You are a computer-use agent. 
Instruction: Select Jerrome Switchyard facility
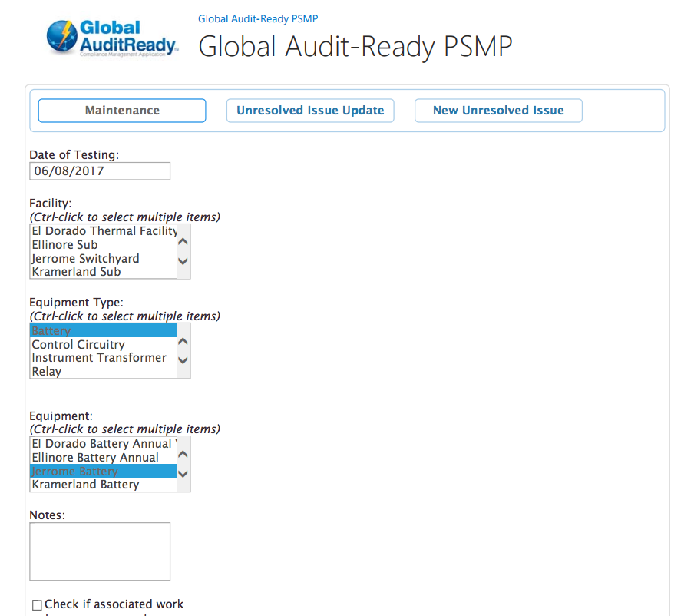(x=104, y=259)
